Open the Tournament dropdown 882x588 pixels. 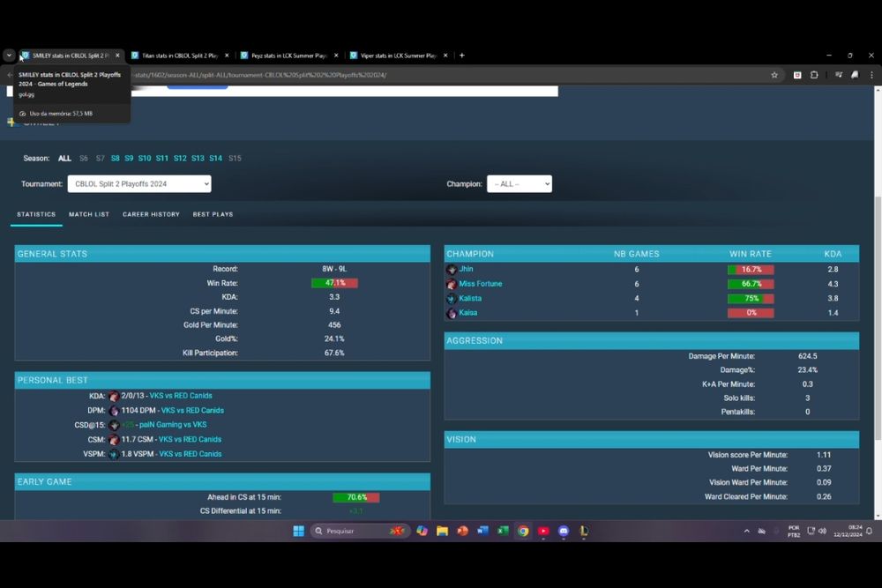[139, 184]
